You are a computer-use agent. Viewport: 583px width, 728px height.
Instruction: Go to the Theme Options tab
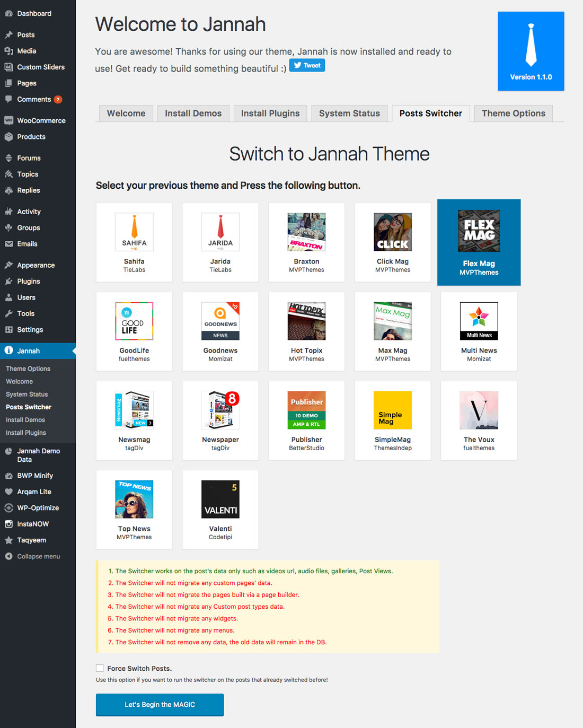click(514, 113)
